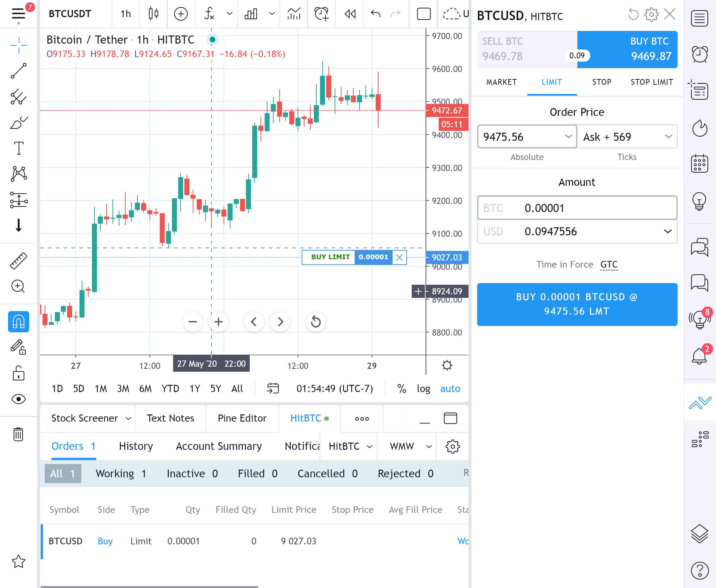
Task: Hide all drawings with the eye icon
Action: click(19, 399)
